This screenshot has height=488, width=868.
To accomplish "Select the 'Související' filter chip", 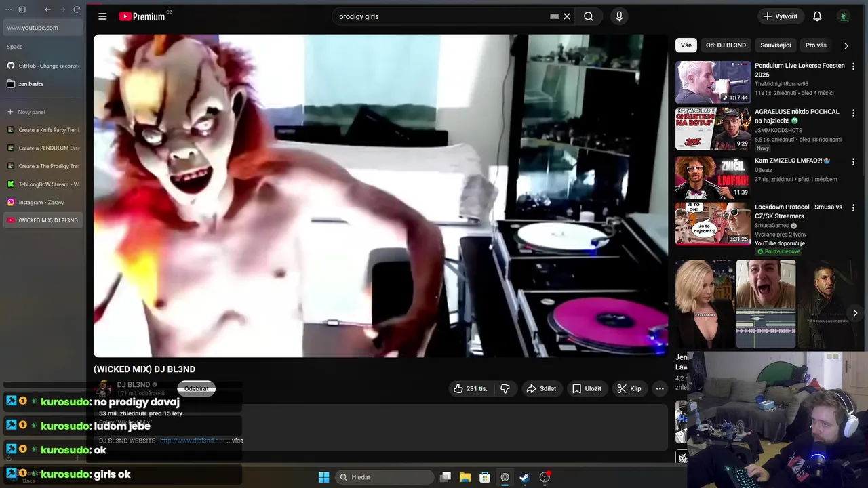I will pyautogui.click(x=776, y=45).
